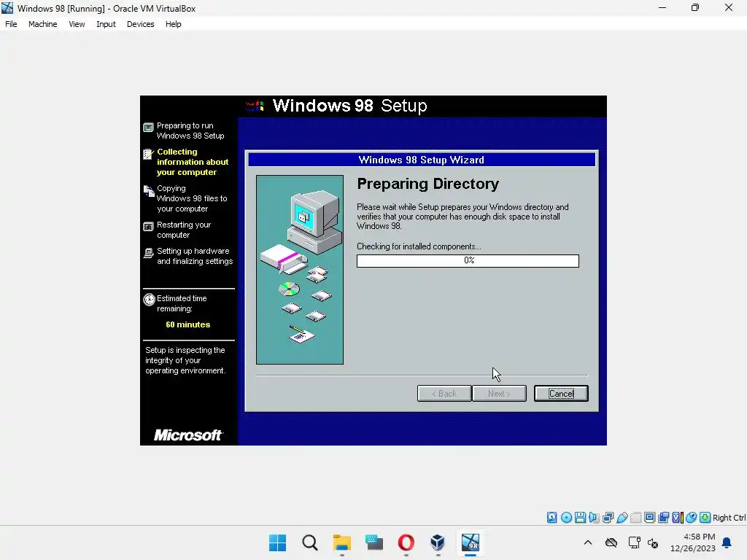Open VirtualBox Manager from the taskbar
747x560 pixels.
[x=438, y=542]
